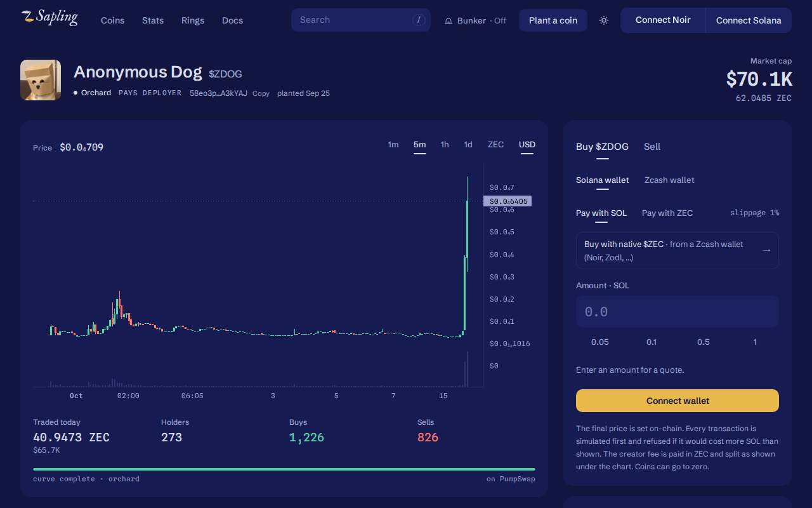Click the Bunker bell icon
This screenshot has width=812, height=508.
point(449,20)
